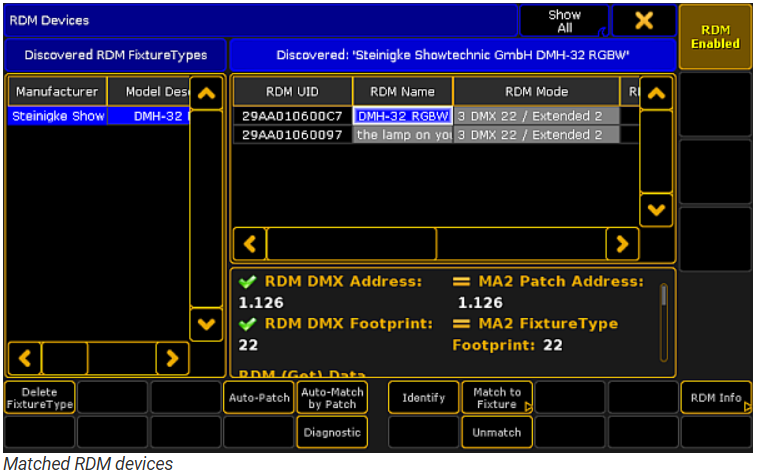Click the MA2 FixtureType Footprint value 22
This screenshot has height=472, width=757.
point(553,345)
